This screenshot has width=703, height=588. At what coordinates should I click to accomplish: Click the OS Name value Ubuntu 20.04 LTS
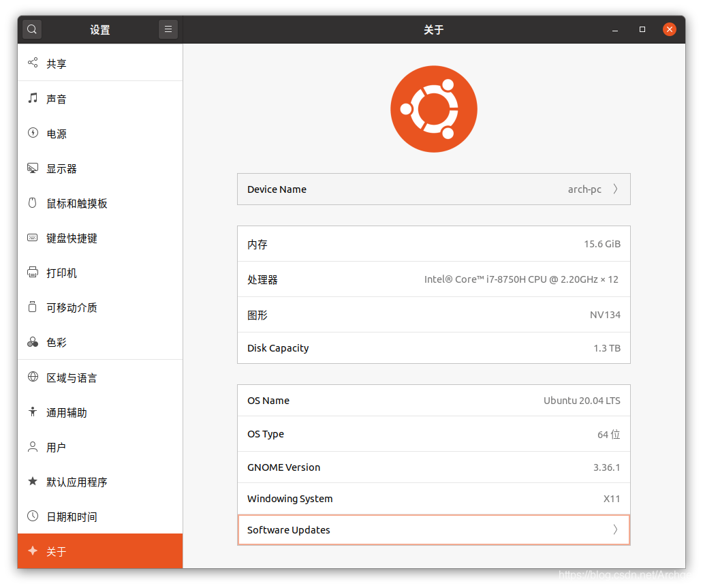point(582,401)
